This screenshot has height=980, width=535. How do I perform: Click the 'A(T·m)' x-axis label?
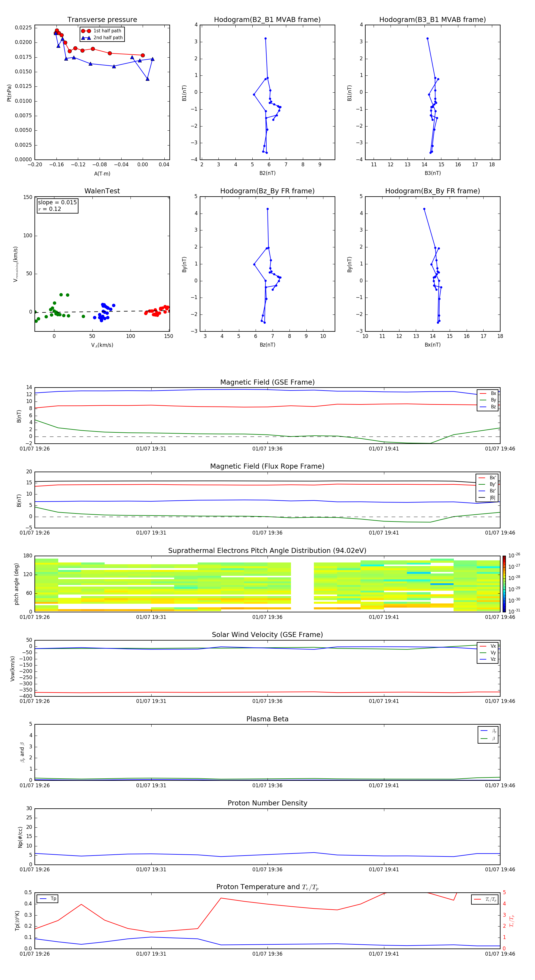coord(102,173)
